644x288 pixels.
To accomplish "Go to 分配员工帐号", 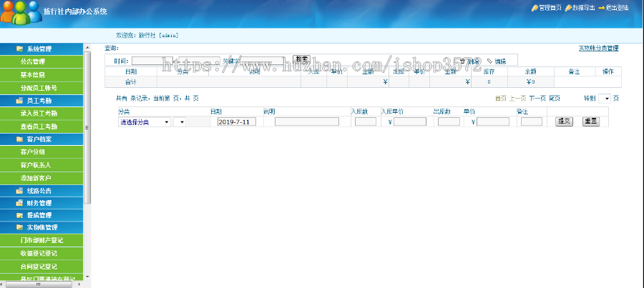I will [42, 88].
